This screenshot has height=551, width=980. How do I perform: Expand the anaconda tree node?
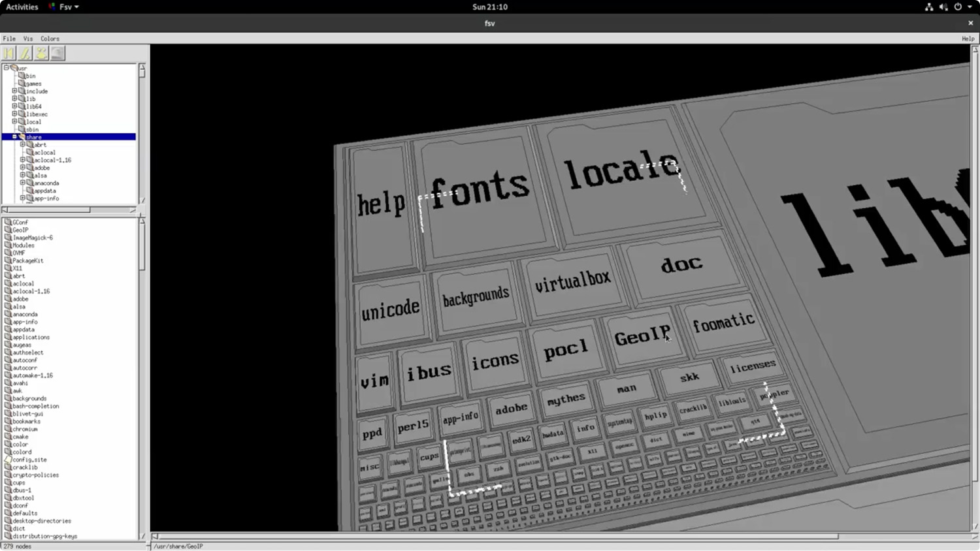click(x=22, y=183)
